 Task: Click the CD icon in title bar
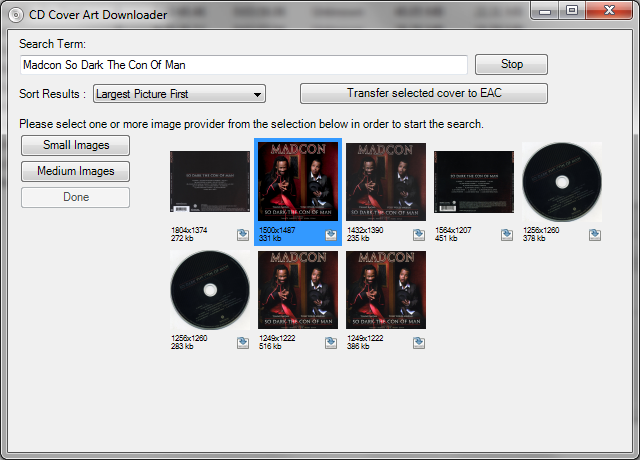[x=16, y=15]
